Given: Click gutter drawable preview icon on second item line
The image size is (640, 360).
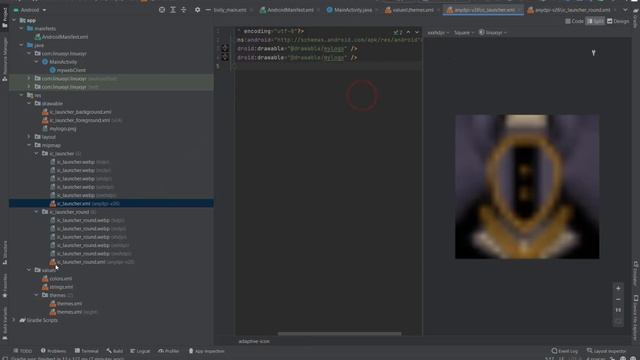Looking at the screenshot, I should point(225,57).
